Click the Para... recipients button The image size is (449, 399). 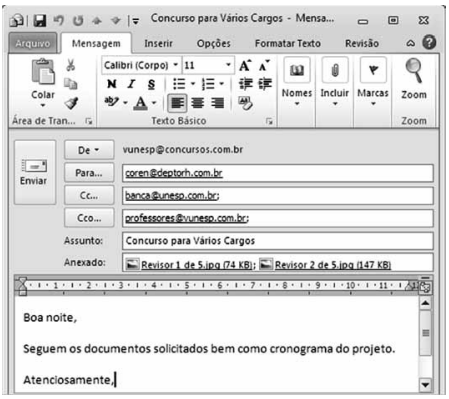point(89,173)
